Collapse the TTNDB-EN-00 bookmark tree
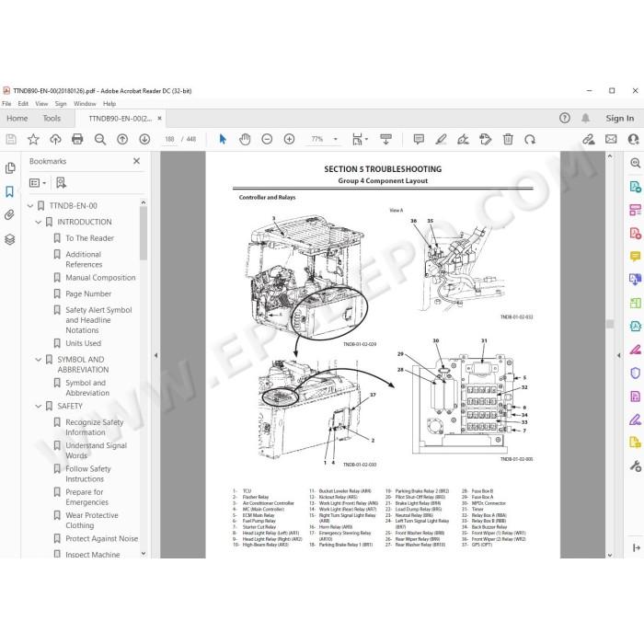644x644 pixels. pyautogui.click(x=30, y=206)
